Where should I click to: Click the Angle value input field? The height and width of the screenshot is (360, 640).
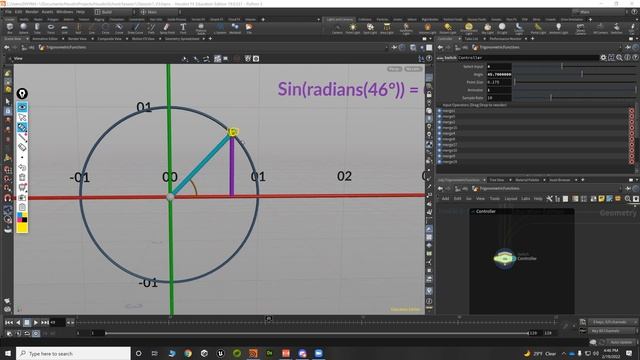click(x=499, y=74)
